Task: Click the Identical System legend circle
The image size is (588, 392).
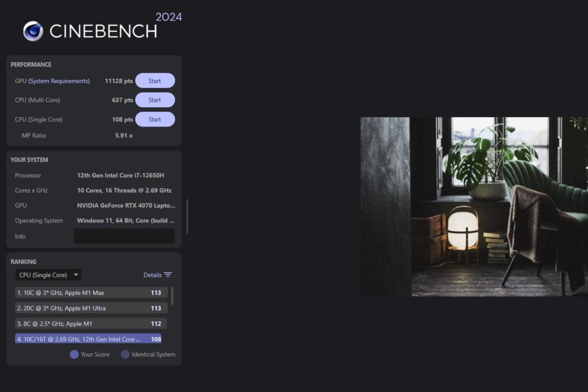Action: pos(125,354)
